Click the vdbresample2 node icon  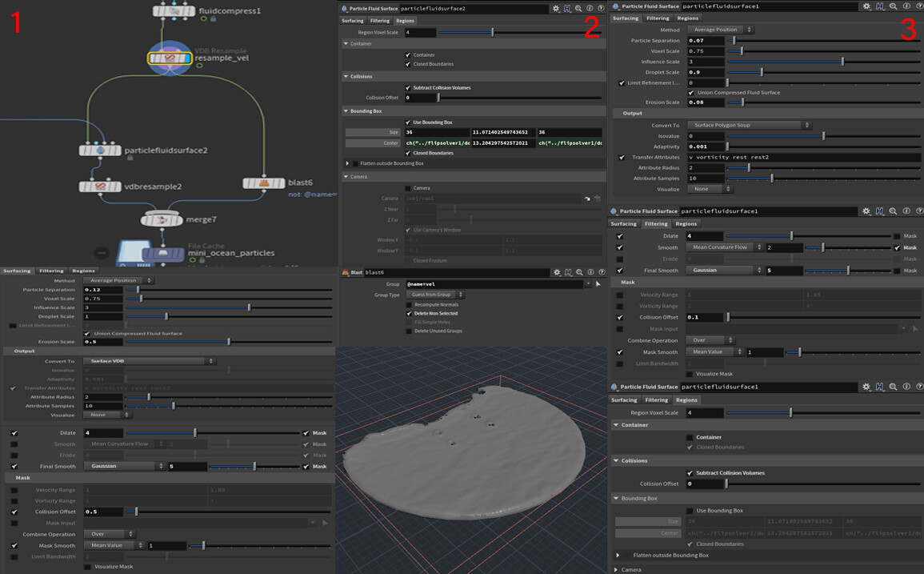pyautogui.click(x=101, y=187)
